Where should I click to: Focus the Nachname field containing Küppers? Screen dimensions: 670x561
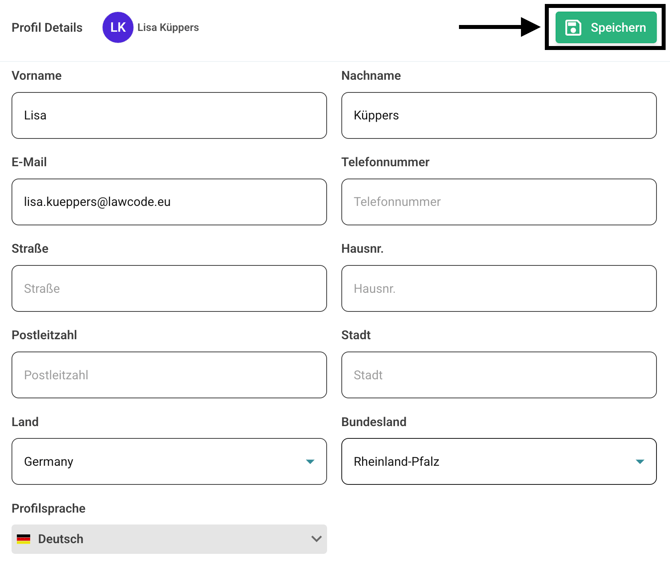coord(498,115)
